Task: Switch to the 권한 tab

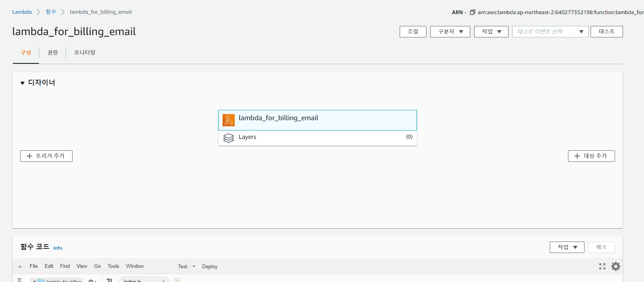Action: (x=53, y=53)
